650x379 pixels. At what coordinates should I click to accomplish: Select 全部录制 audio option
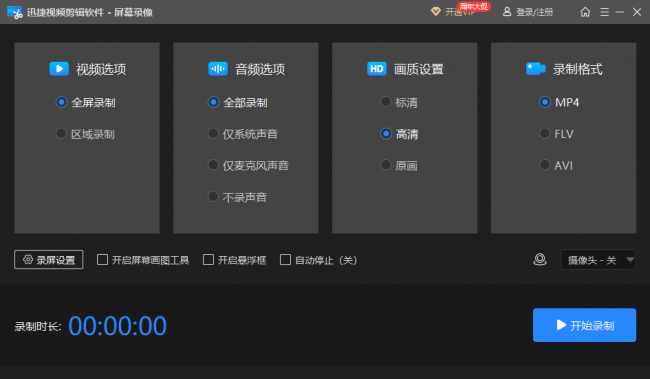click(x=238, y=102)
